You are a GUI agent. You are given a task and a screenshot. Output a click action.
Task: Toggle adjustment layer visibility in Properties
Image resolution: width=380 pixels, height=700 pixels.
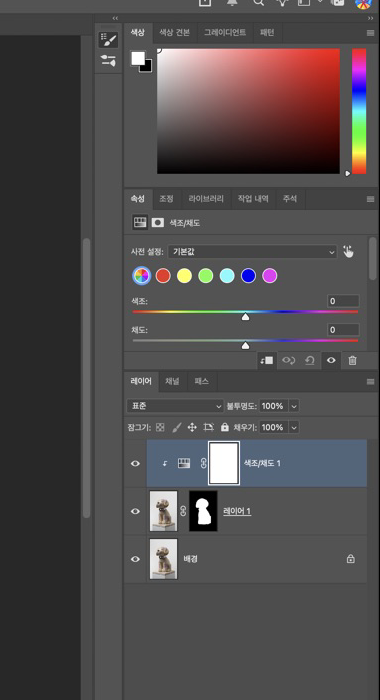click(331, 360)
